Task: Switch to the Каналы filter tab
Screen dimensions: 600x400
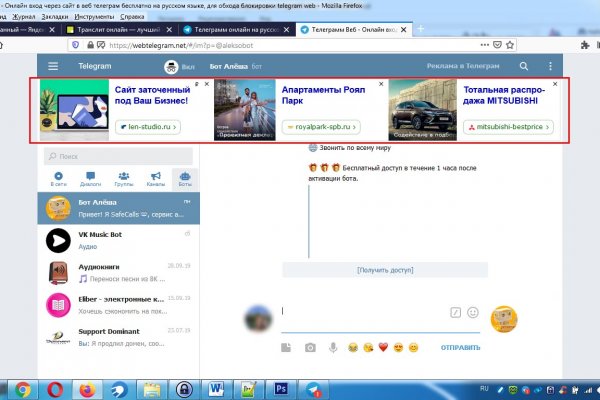Action: pyautogui.click(x=155, y=179)
